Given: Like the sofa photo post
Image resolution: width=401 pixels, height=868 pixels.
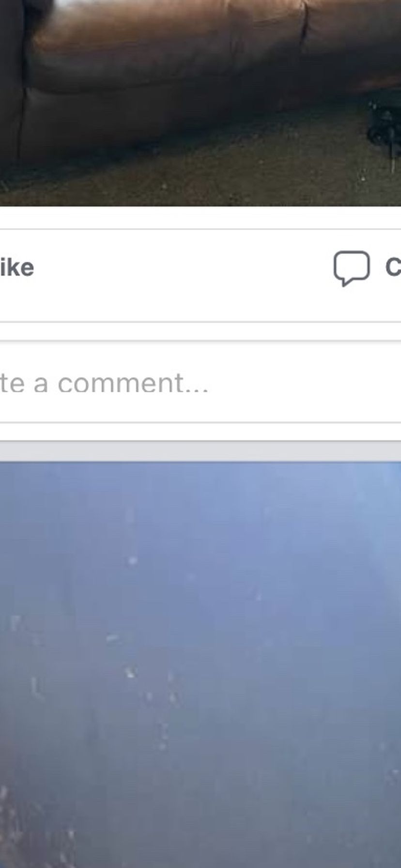Looking at the screenshot, I should (x=16, y=268).
